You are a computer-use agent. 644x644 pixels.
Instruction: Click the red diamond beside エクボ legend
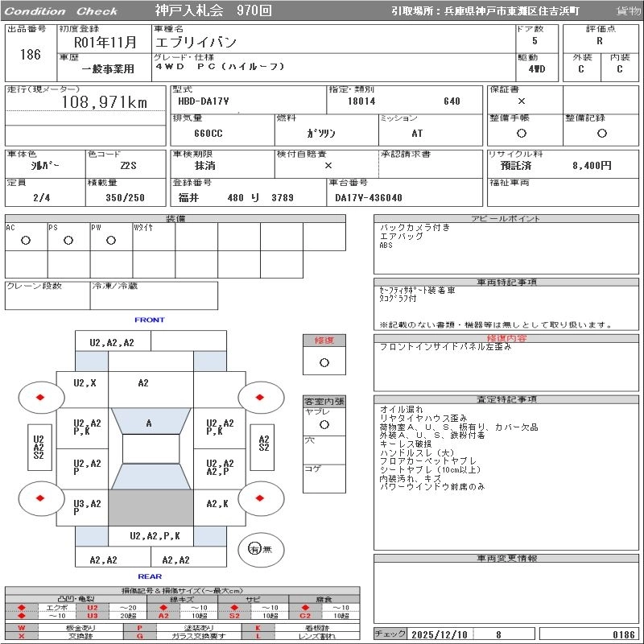[x=22, y=608]
